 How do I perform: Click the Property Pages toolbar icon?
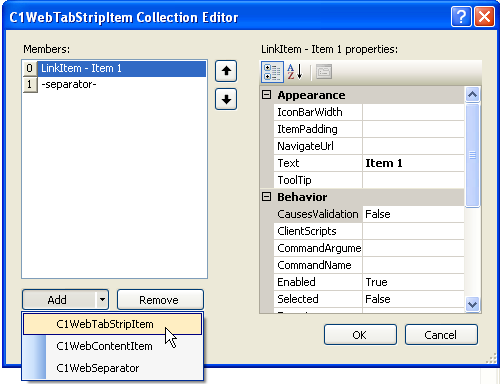[324, 72]
